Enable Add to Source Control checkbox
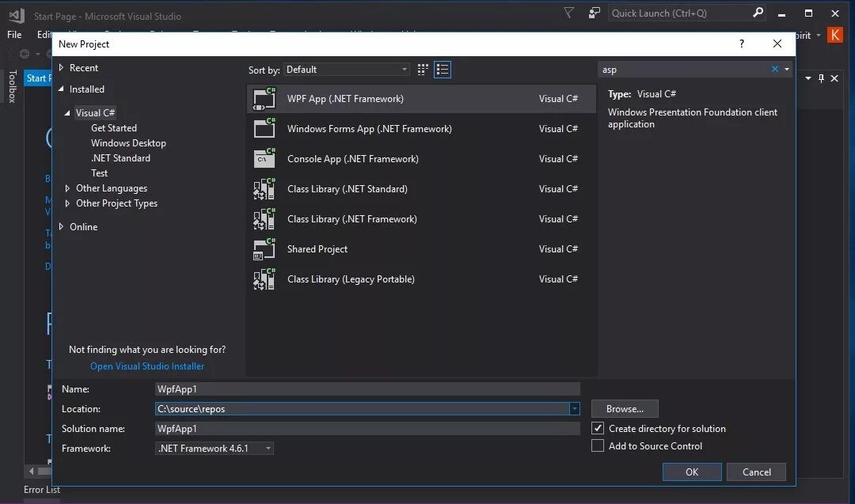The height and width of the screenshot is (504, 855). pyautogui.click(x=598, y=445)
